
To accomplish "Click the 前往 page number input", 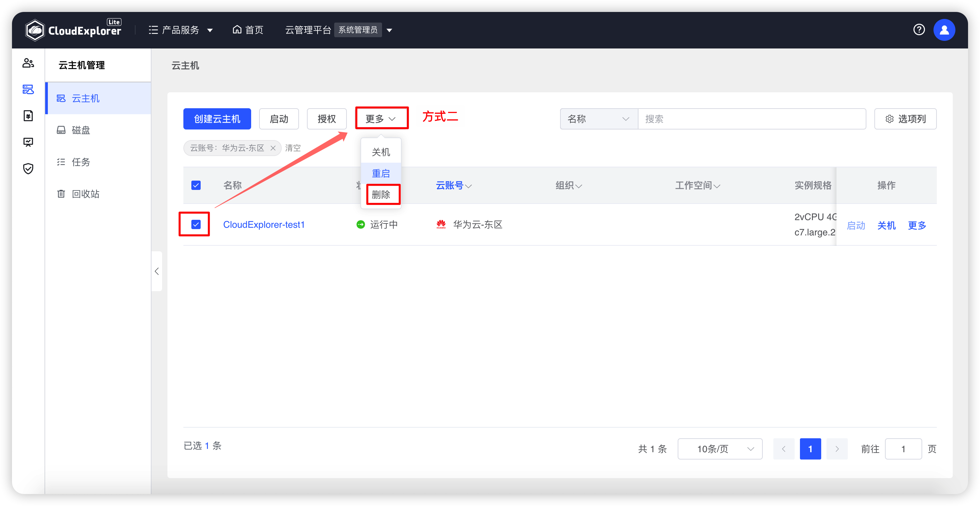I will 903,449.
